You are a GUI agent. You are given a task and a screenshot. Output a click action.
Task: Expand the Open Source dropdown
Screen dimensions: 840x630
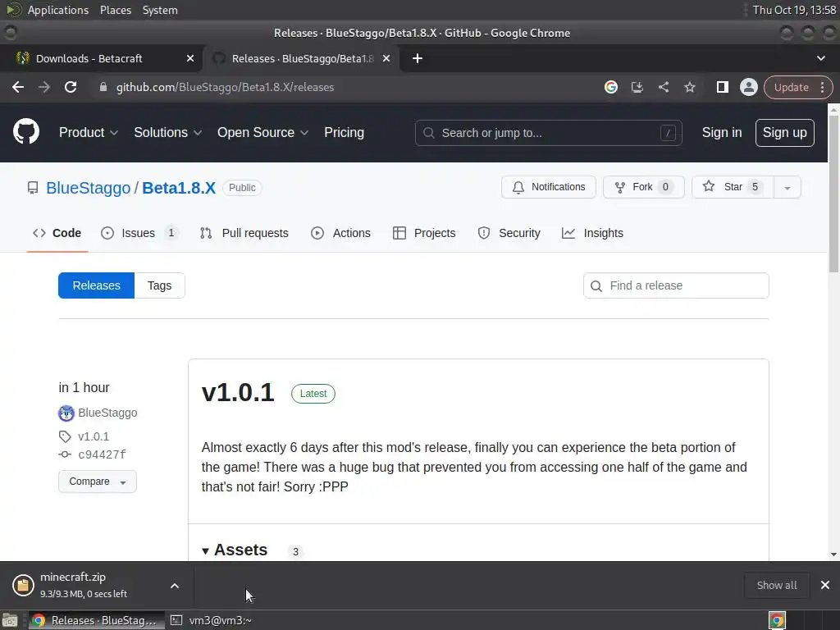coord(262,132)
